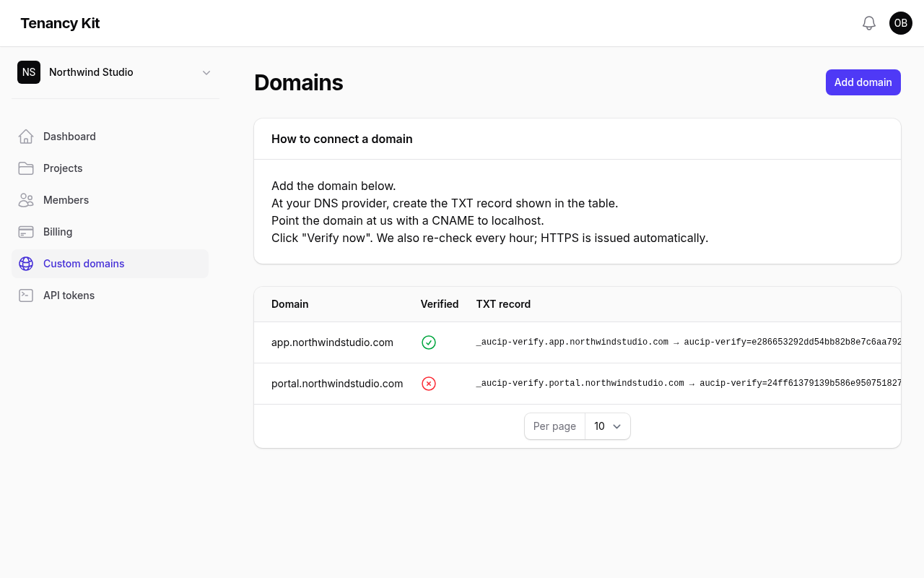Screen dimensions: 924x578
Task: Click the Domain column header
Action: (290, 304)
